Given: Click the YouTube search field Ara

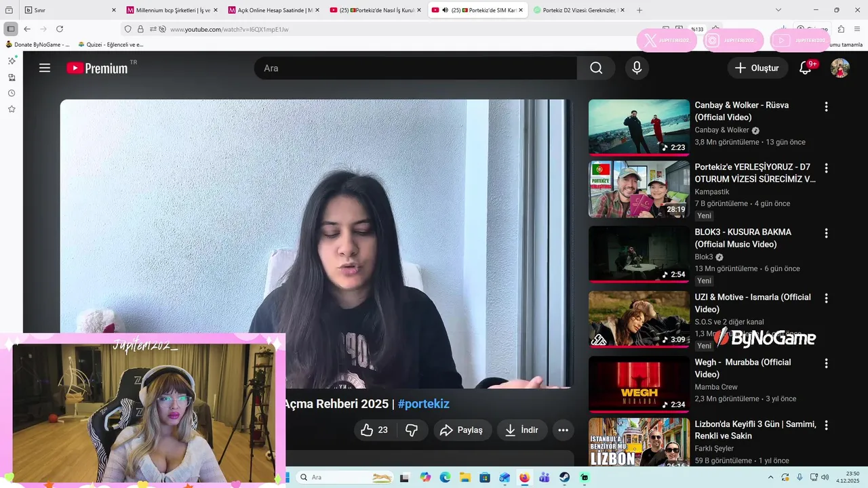Looking at the screenshot, I should (x=416, y=68).
